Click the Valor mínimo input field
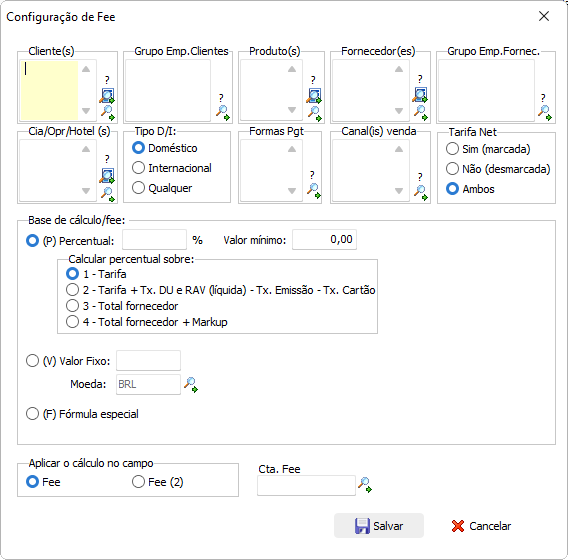The image size is (568, 560). click(x=325, y=239)
